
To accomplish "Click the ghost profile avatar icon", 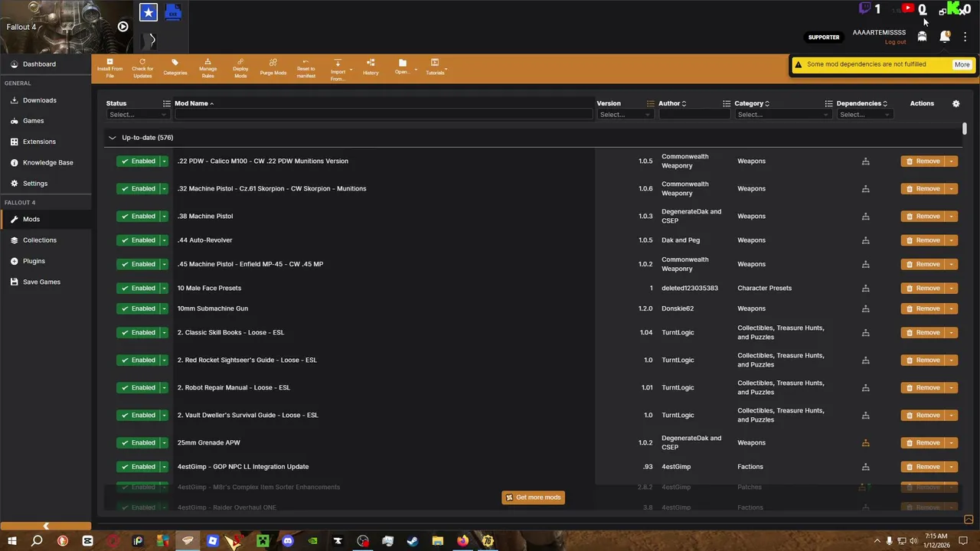I will pyautogui.click(x=923, y=37).
